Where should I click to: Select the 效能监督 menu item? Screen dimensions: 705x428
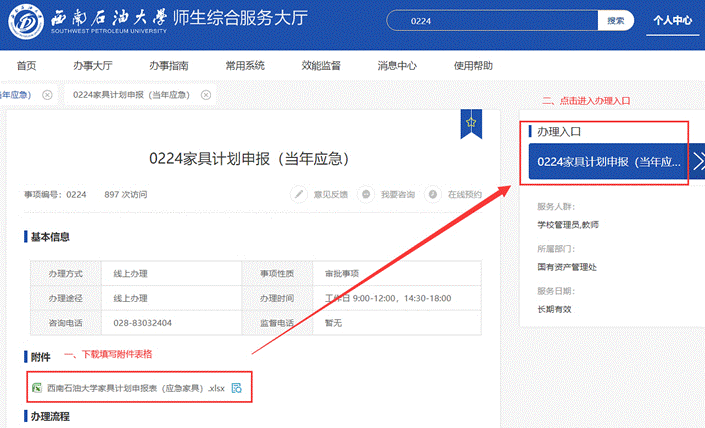[321, 66]
